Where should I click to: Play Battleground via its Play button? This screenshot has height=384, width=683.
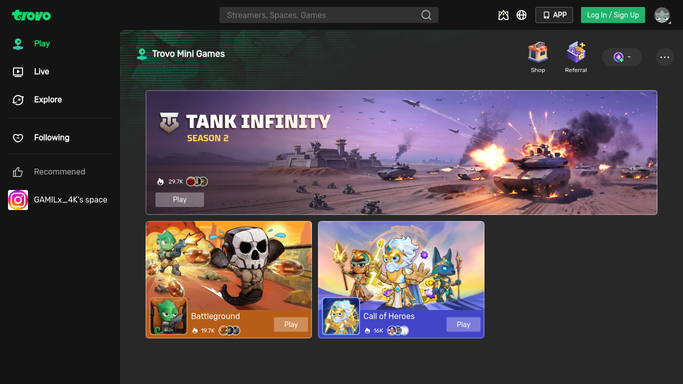(x=291, y=324)
